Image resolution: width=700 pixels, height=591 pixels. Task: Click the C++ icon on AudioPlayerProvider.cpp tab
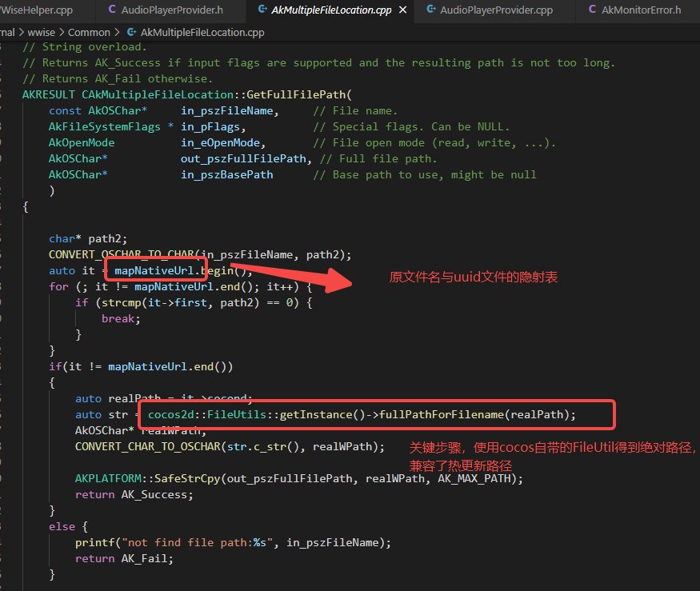click(x=431, y=10)
